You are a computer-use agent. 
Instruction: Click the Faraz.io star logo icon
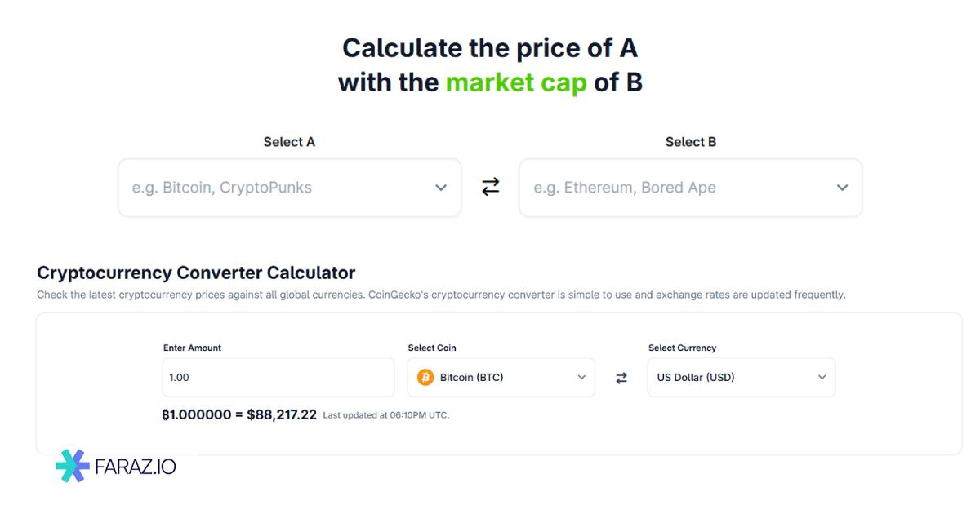73,466
